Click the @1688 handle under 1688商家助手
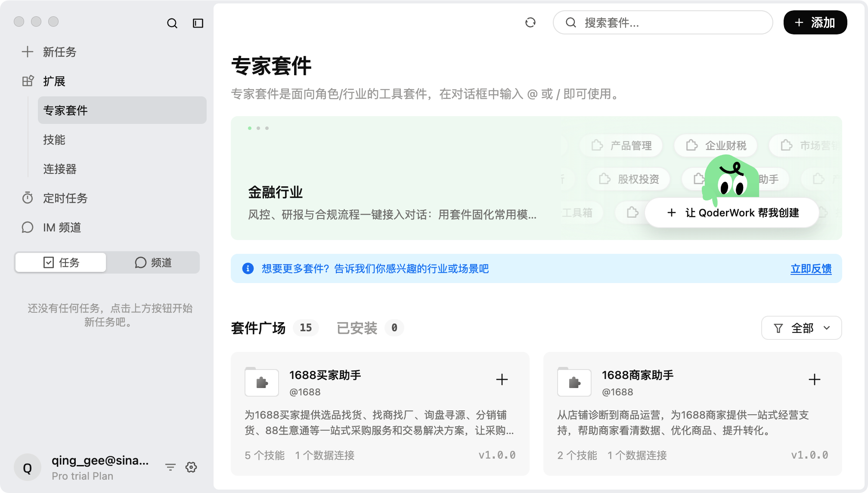 (x=617, y=392)
